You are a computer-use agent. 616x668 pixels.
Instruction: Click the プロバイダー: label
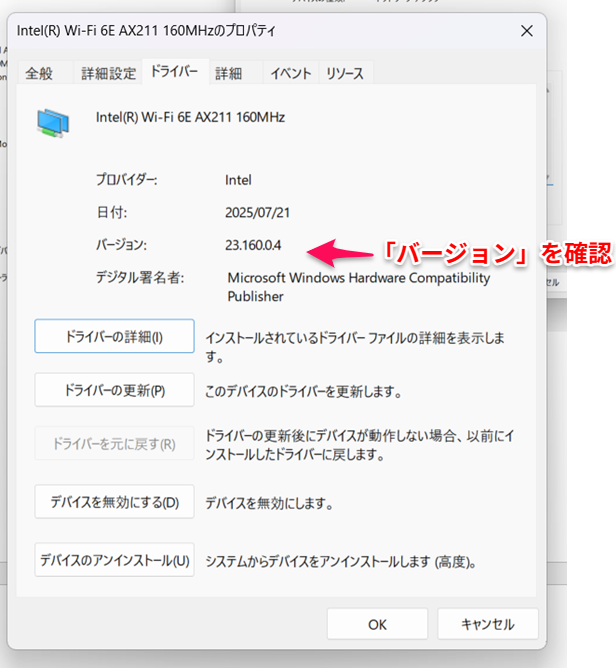click(127, 180)
